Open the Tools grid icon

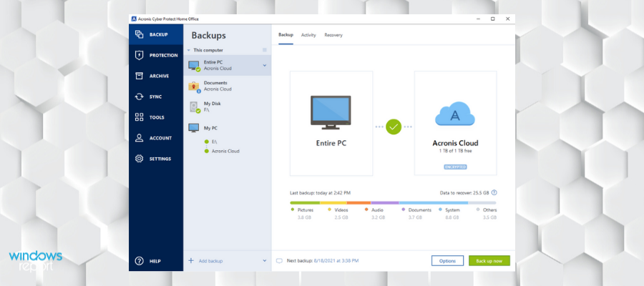click(x=140, y=117)
